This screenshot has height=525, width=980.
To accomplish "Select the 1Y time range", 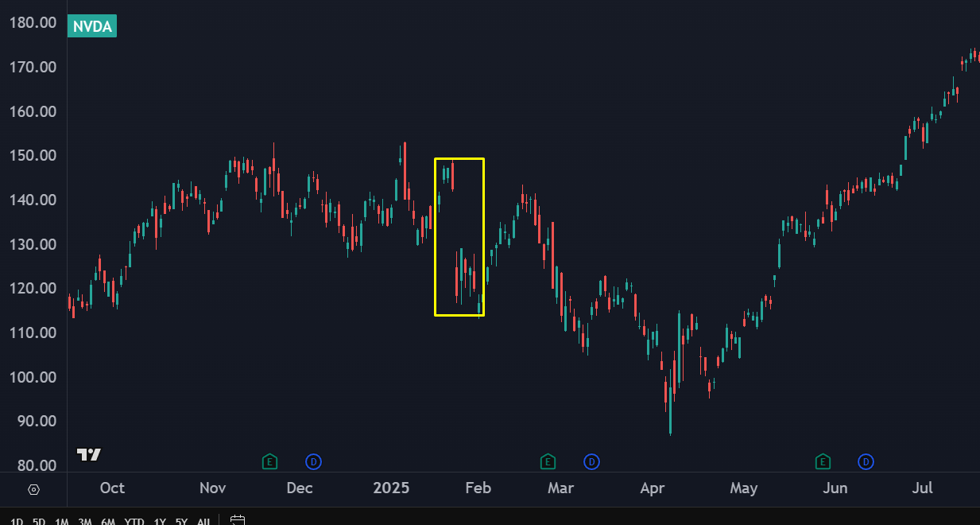I will [x=160, y=522].
